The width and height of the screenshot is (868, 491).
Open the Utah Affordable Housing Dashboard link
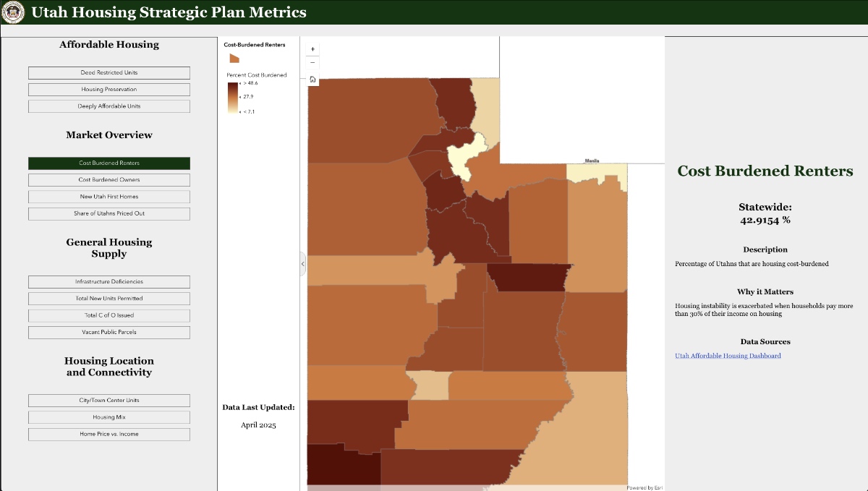pos(727,355)
